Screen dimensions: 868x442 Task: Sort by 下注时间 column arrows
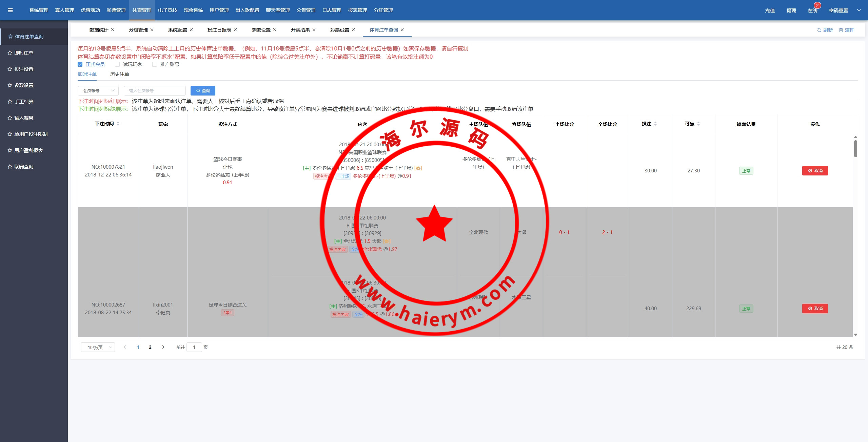click(x=118, y=124)
